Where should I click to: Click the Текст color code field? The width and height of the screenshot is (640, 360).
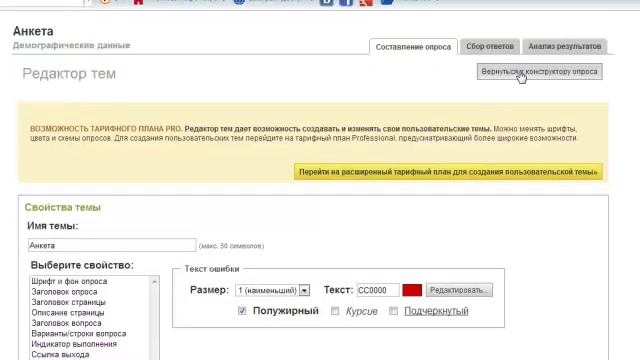378,290
